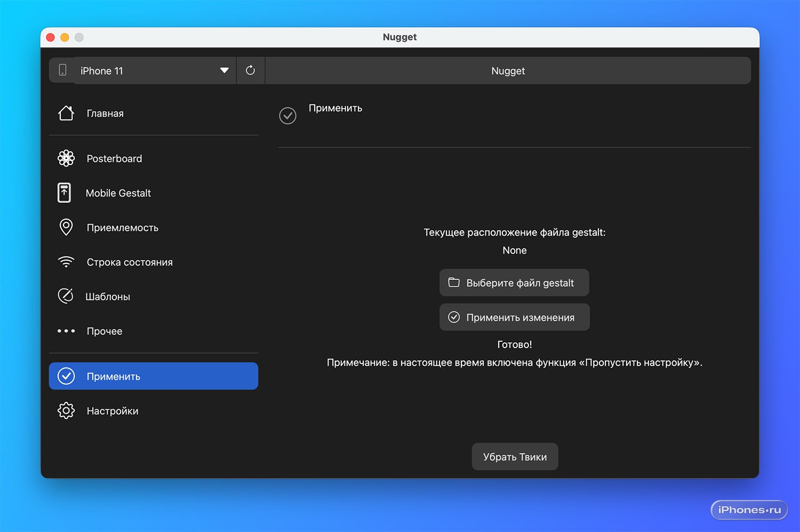Click the Nugget header bar label

pyautogui.click(x=508, y=71)
